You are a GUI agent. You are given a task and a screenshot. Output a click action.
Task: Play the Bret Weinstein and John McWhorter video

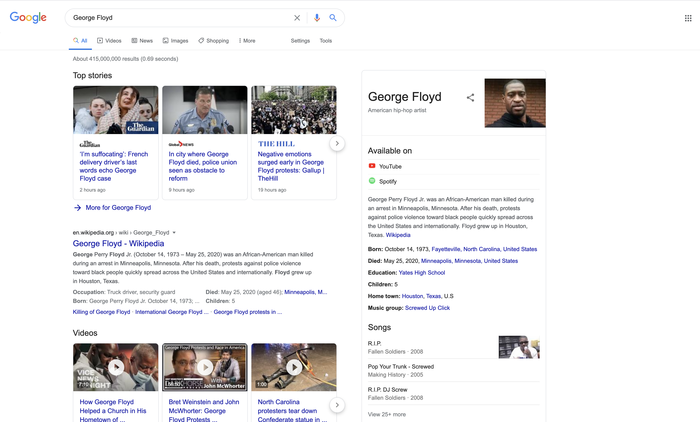point(205,367)
